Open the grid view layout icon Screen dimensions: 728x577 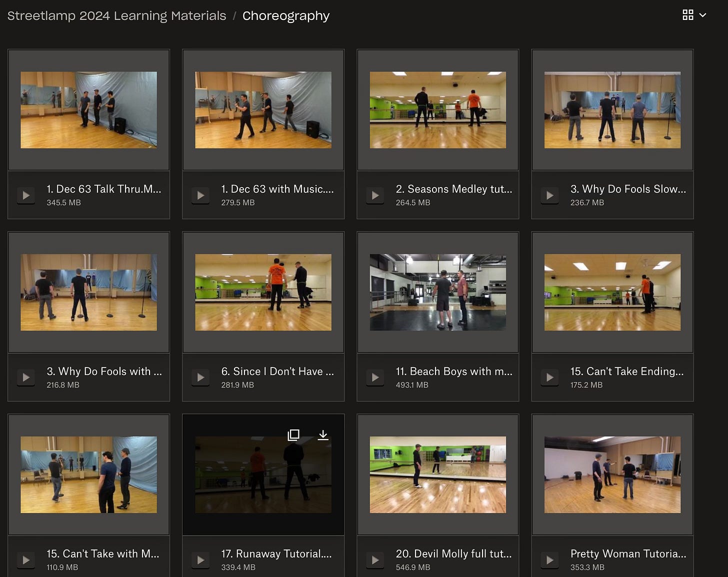coord(688,15)
